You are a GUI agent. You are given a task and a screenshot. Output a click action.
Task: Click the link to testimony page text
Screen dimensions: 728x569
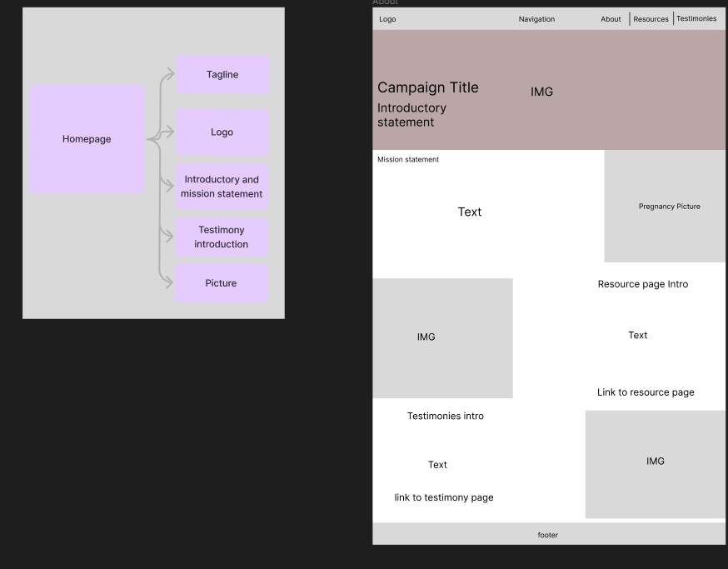[444, 497]
